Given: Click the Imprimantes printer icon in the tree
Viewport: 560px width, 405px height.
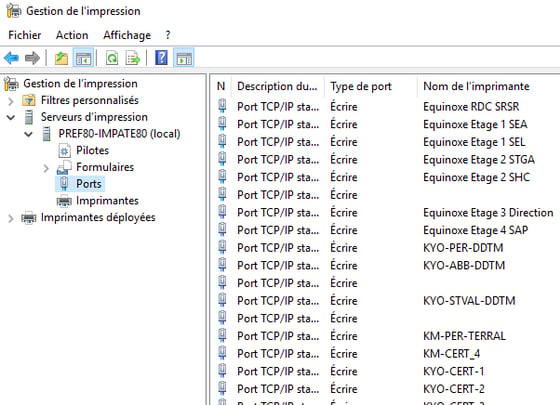Looking at the screenshot, I should pos(64,201).
